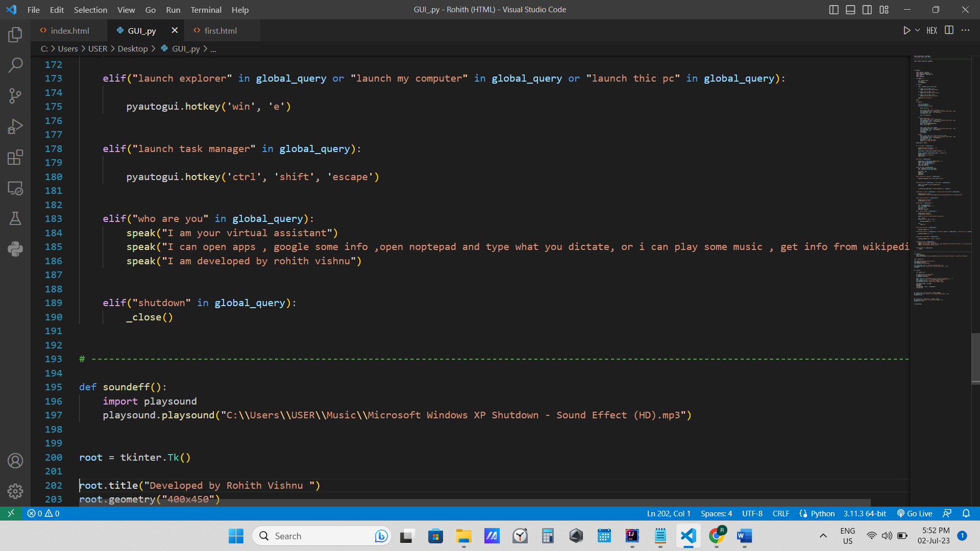
Task: Toggle the primary side bar layout
Action: pos(834,10)
